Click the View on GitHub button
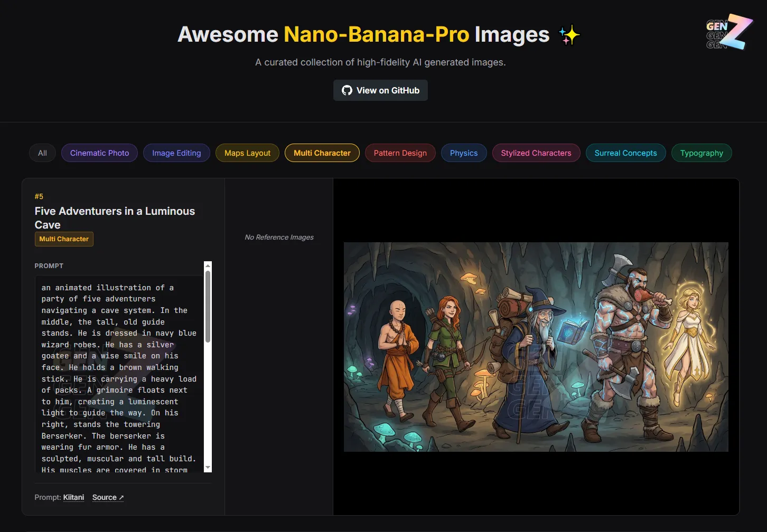 click(380, 90)
